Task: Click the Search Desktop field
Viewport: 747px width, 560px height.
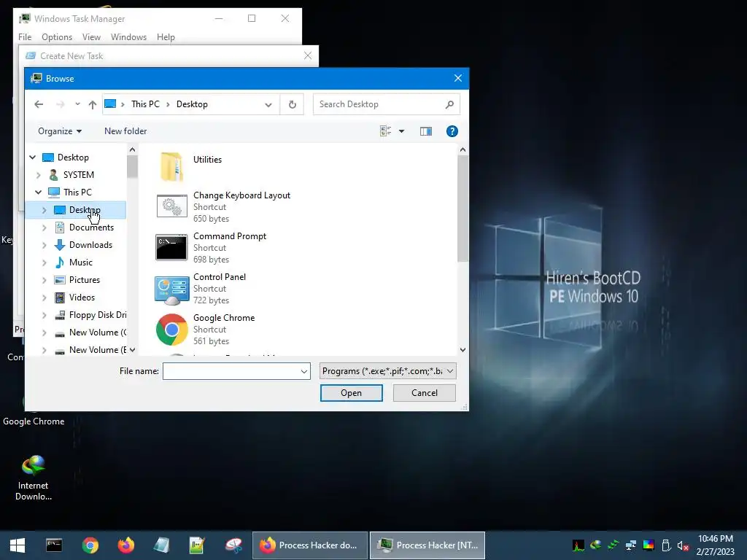Action: click(386, 104)
